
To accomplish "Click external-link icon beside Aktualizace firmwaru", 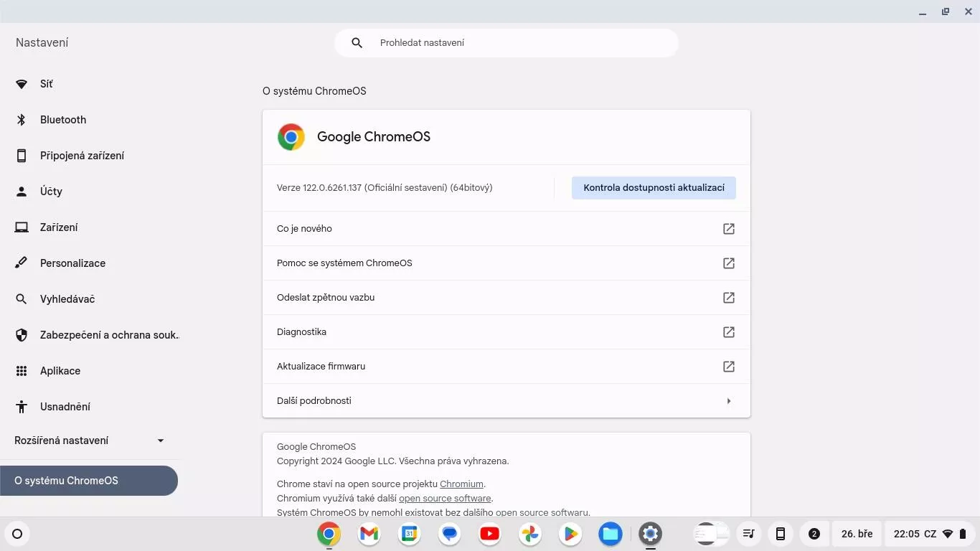I will pyautogui.click(x=729, y=367).
